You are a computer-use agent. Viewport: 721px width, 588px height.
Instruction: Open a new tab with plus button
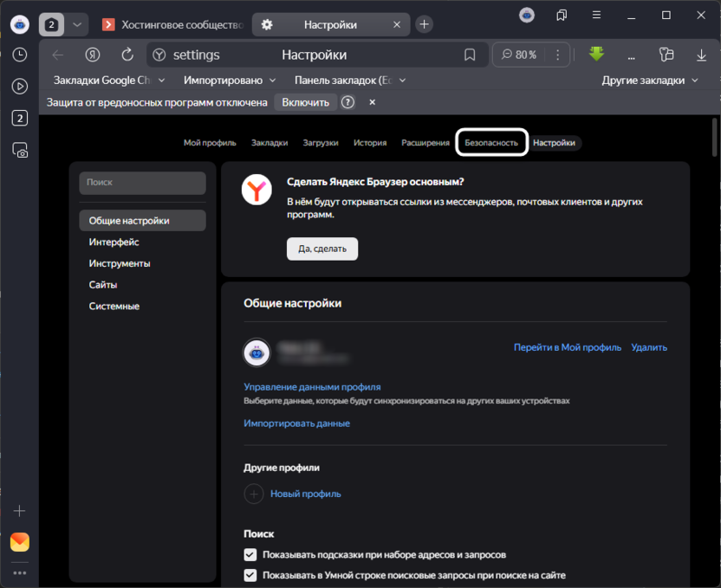click(424, 24)
